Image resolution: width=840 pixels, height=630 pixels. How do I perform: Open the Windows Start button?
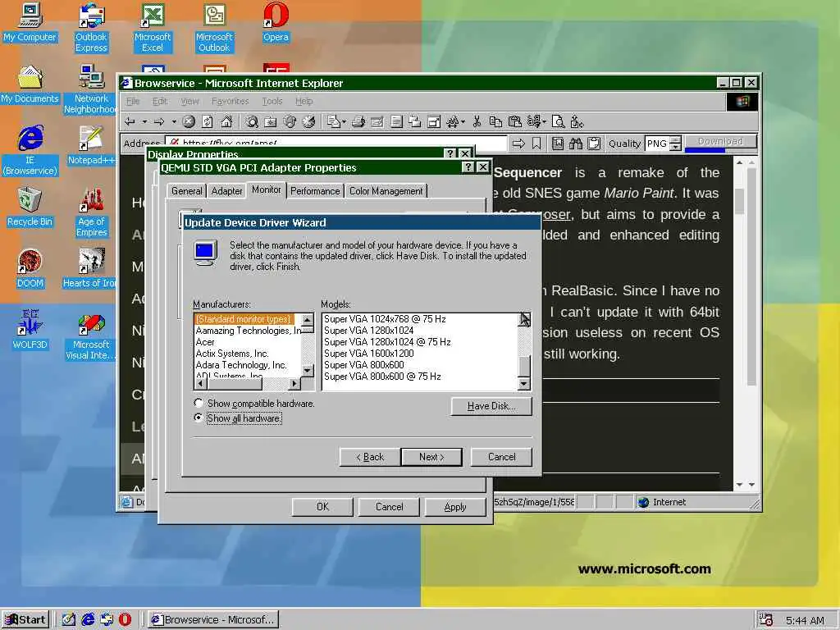click(x=25, y=619)
